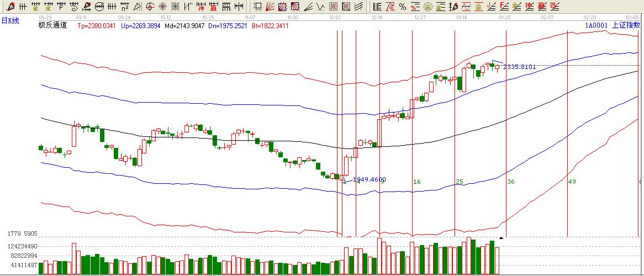Click the 2335.8101 price label on chart

[519, 67]
